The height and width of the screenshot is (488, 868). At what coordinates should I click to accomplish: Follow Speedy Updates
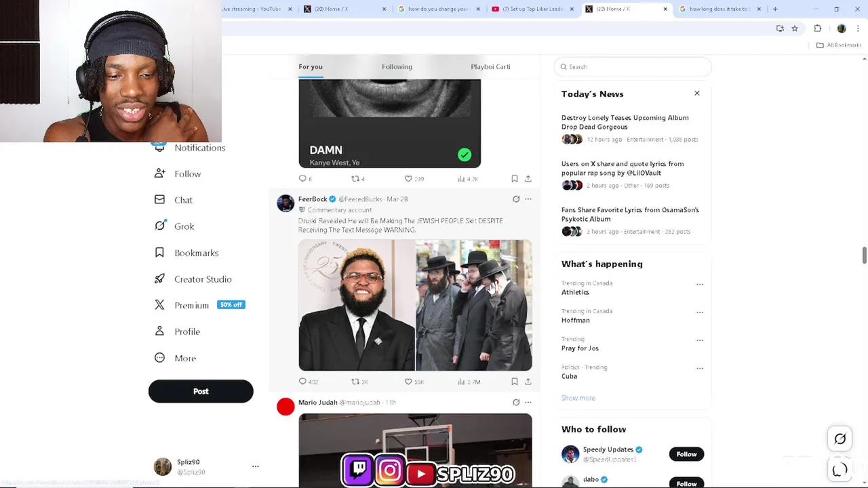(x=686, y=454)
